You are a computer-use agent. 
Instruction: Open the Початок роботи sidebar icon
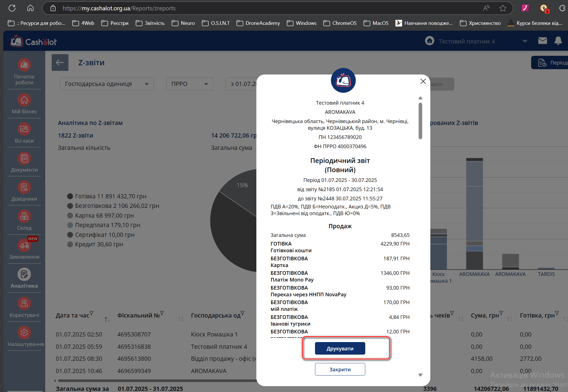pyautogui.click(x=24, y=65)
